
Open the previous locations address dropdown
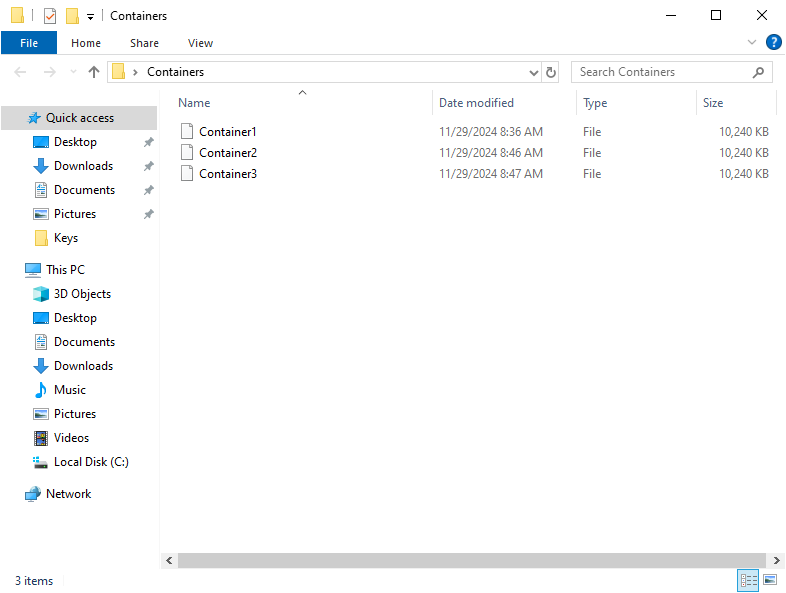(534, 73)
